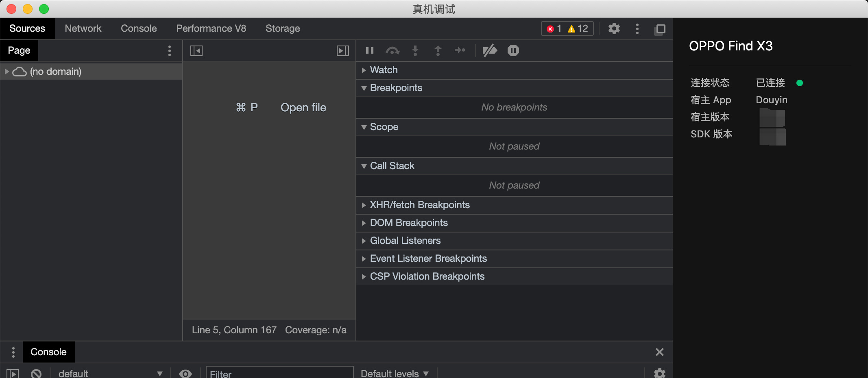This screenshot has width=868, height=378.
Task: Toggle deactivate breakpoints icon
Action: (x=490, y=50)
